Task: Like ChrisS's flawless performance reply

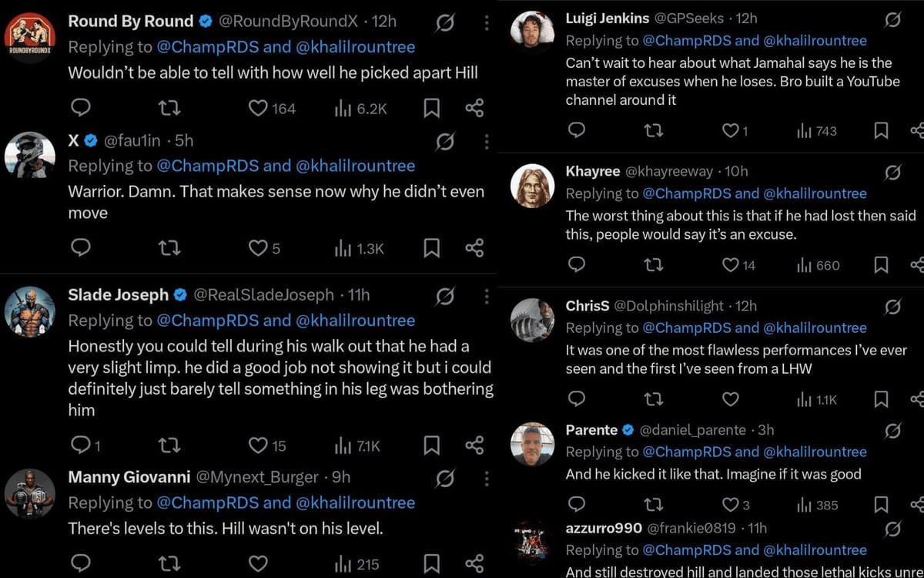Action: [730, 398]
